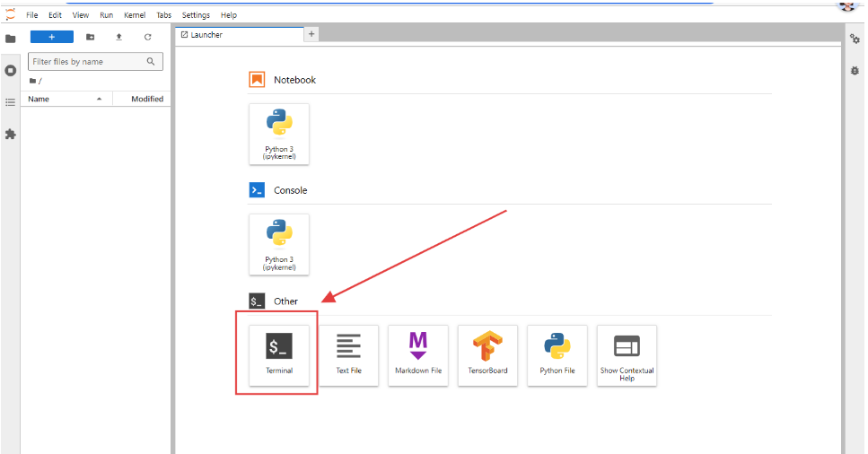Screen dimensions: 868x454
Task: Open the table of contents sidebar
Action: [11, 102]
